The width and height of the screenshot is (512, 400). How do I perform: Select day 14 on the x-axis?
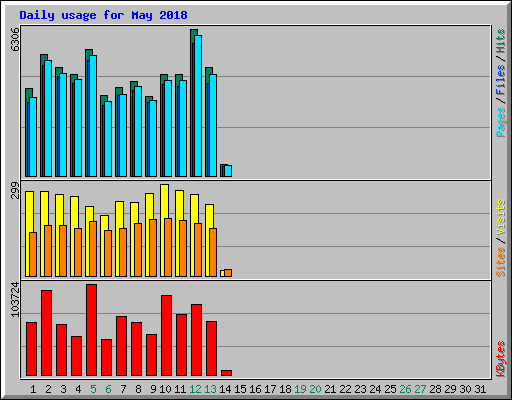click(225, 389)
